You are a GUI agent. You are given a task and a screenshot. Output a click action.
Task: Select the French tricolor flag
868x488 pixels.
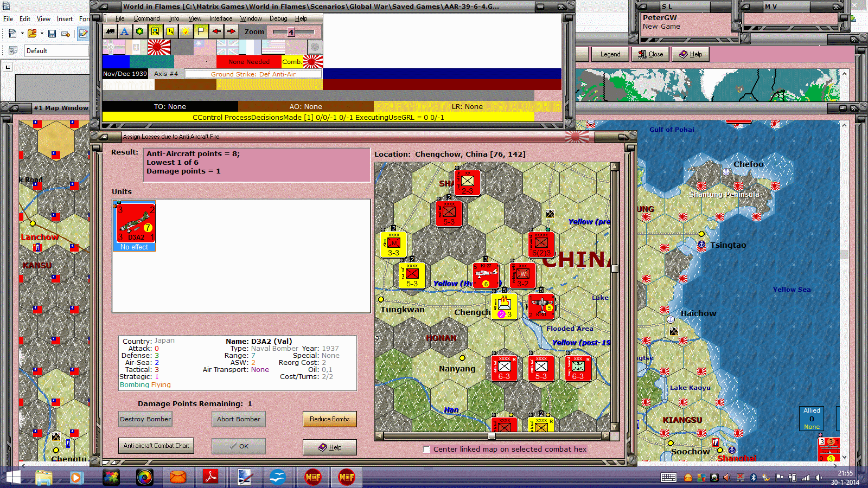pyautogui.click(x=250, y=47)
